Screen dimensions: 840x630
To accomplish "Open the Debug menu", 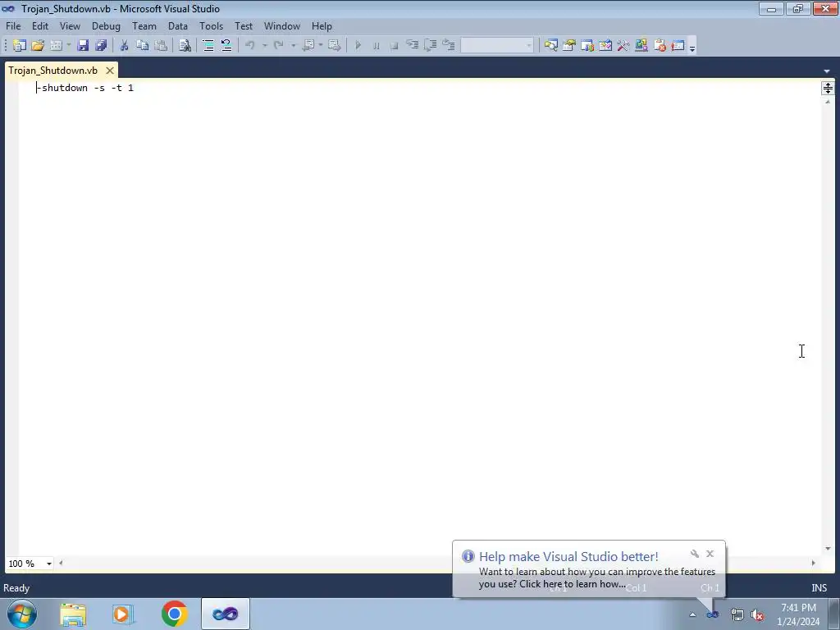I will click(x=106, y=25).
